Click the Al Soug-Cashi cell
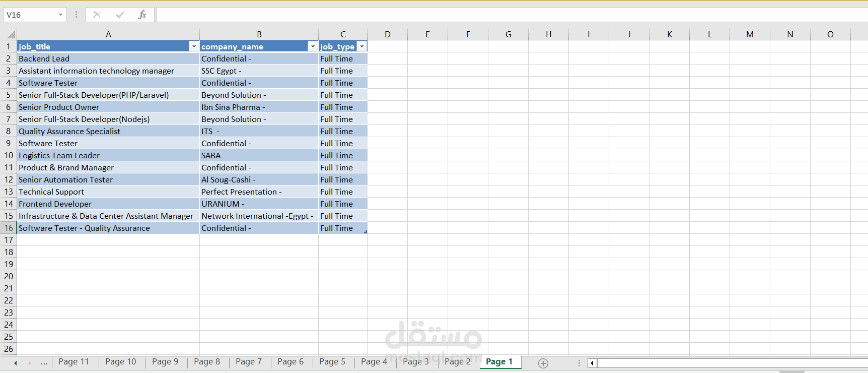868x373 pixels. click(259, 179)
